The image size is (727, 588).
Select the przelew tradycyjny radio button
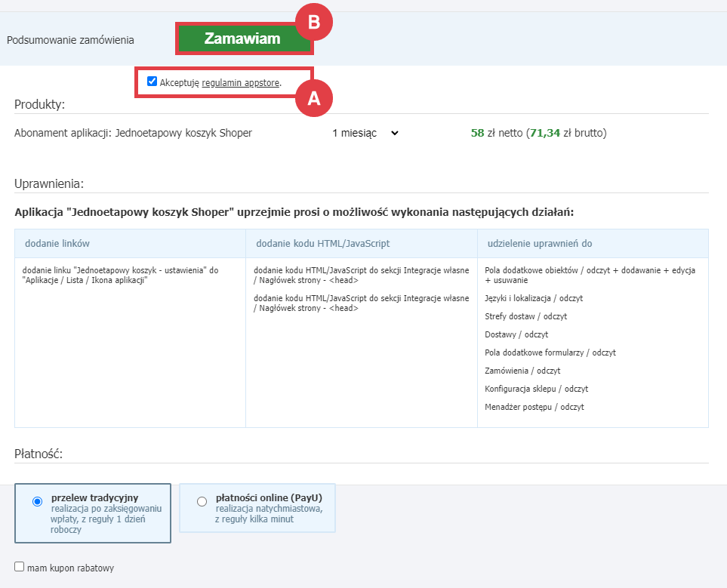(x=38, y=502)
